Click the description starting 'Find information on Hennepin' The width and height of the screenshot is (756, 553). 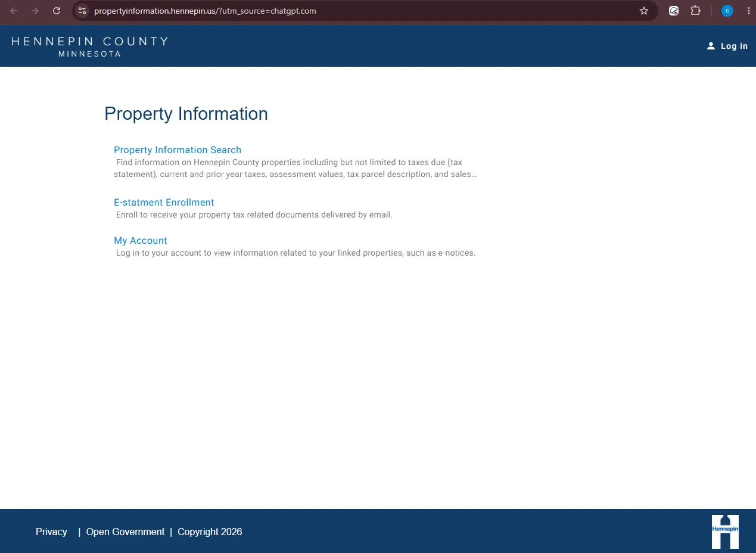point(295,169)
